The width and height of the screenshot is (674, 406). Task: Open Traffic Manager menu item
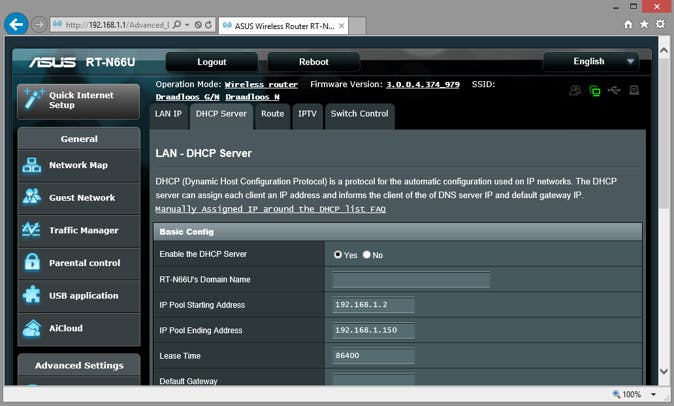(x=79, y=231)
